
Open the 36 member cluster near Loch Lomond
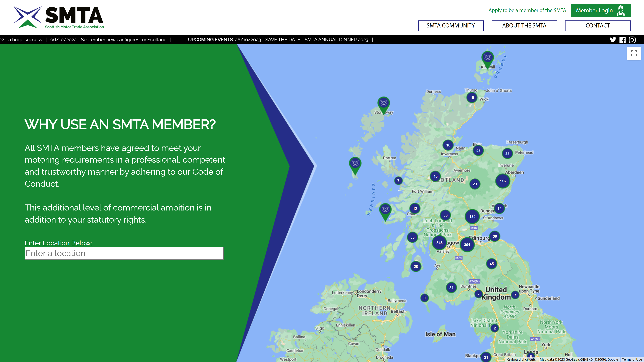pyautogui.click(x=445, y=215)
